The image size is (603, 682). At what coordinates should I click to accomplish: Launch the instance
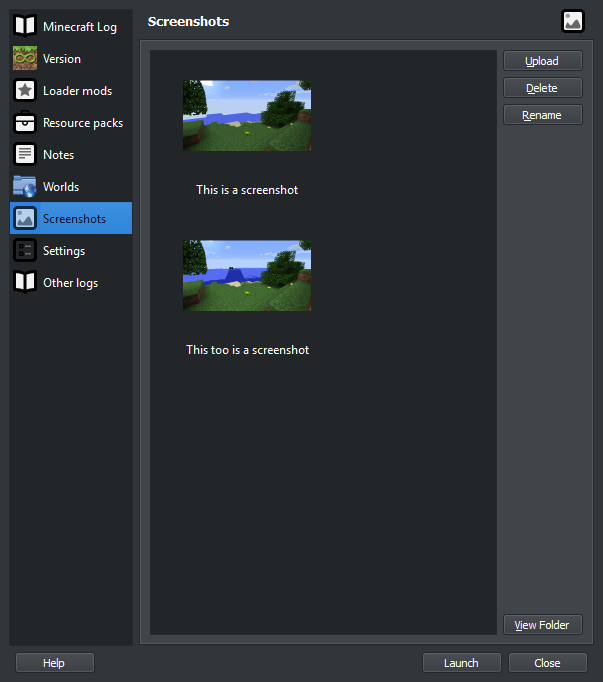(462, 662)
